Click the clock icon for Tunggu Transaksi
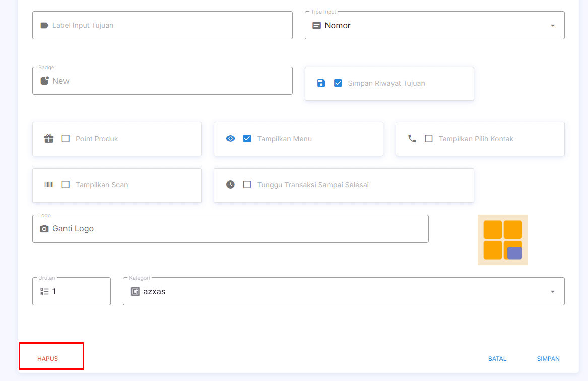The image size is (588, 381). pyautogui.click(x=230, y=185)
